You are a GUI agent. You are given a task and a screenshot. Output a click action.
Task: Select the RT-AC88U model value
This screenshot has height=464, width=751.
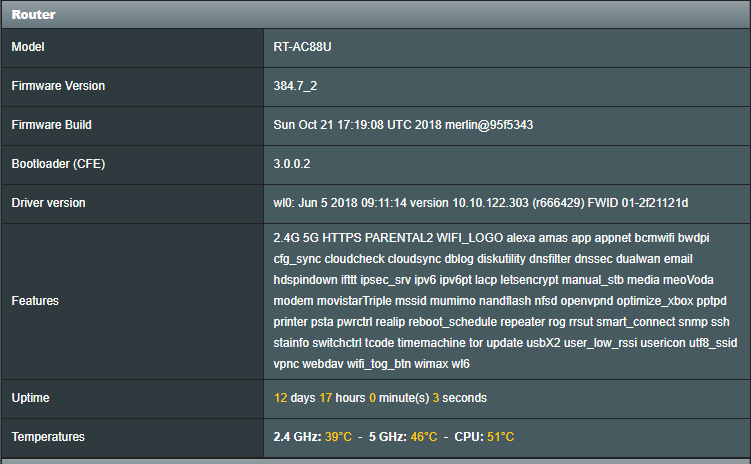pyautogui.click(x=302, y=47)
